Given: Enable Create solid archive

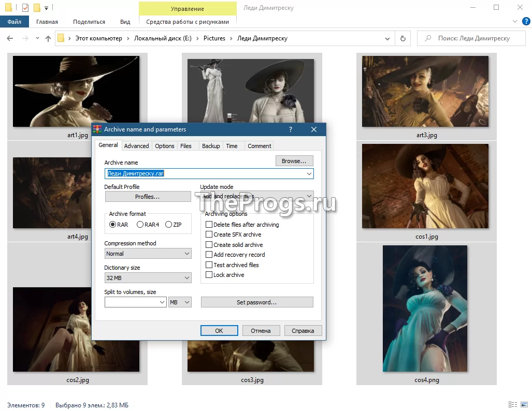Looking at the screenshot, I should coord(234,244).
